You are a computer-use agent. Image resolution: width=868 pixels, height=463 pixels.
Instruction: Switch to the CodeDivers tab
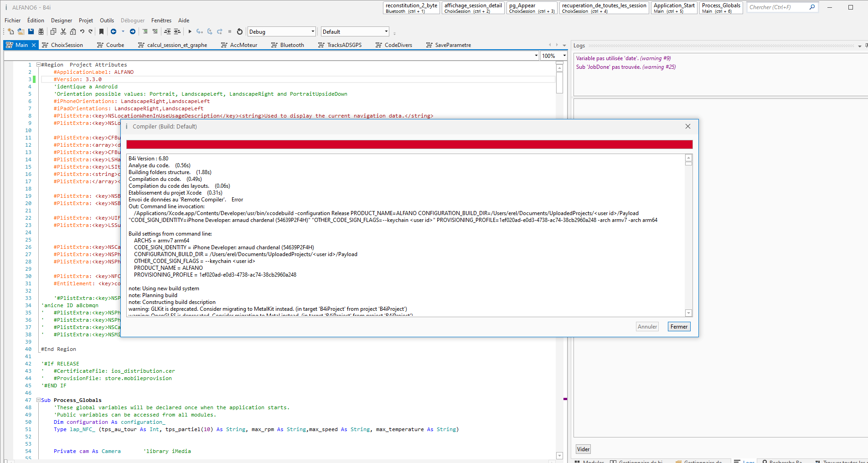click(394, 45)
